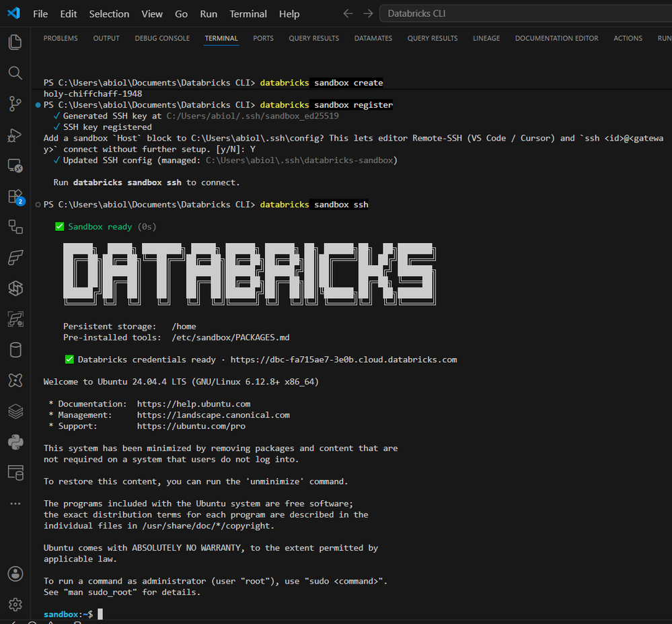Open the Go menu
This screenshot has width=672, height=624.
tap(181, 13)
